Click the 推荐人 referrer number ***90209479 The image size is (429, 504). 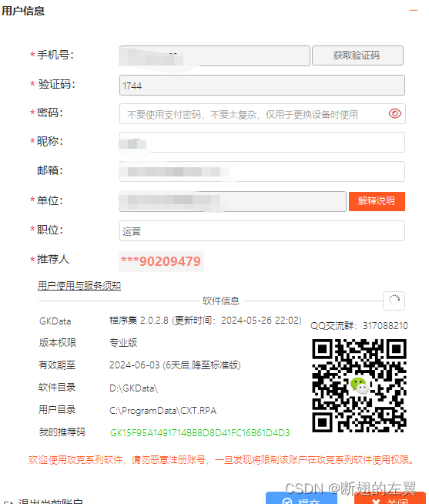161,261
